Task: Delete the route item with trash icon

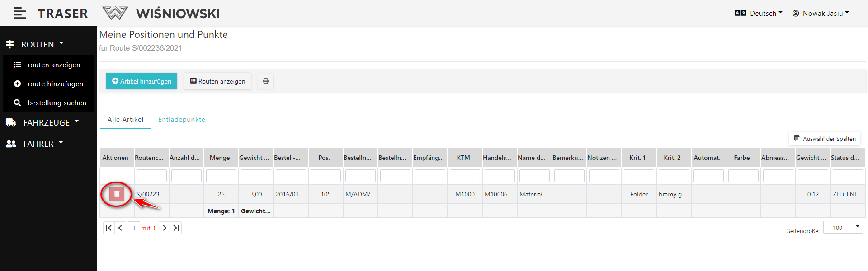Action: tap(117, 194)
